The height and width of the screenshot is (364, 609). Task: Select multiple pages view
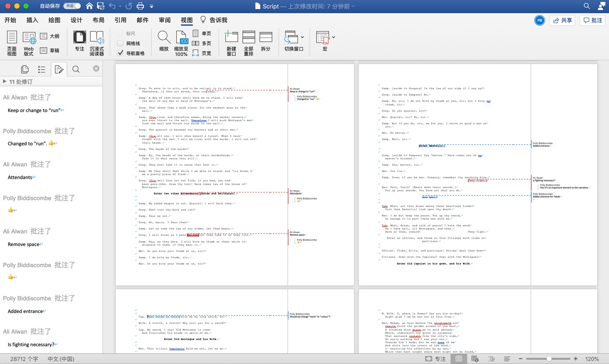tap(202, 43)
